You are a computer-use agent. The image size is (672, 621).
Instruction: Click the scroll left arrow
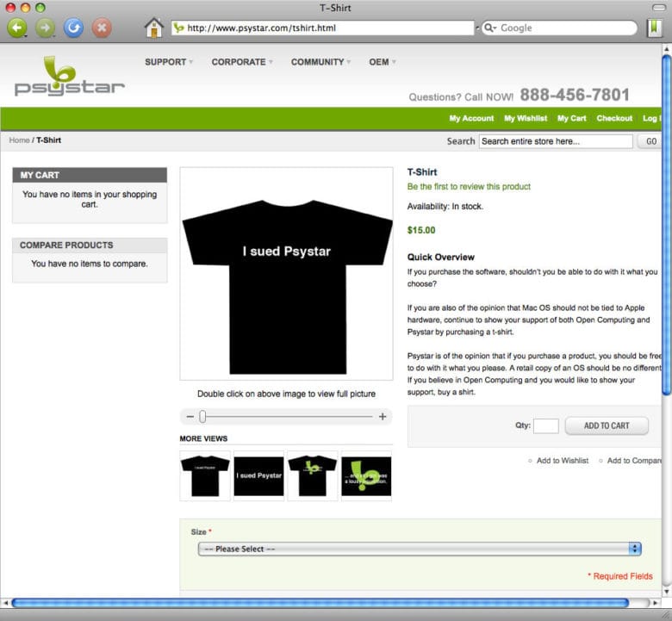(5, 603)
